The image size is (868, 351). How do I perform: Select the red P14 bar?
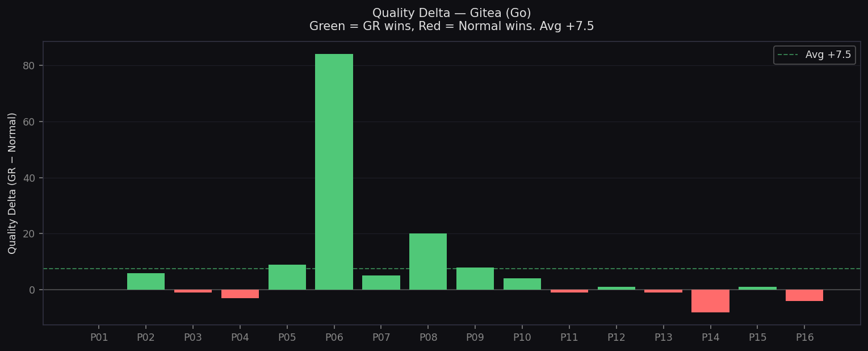[710, 301]
